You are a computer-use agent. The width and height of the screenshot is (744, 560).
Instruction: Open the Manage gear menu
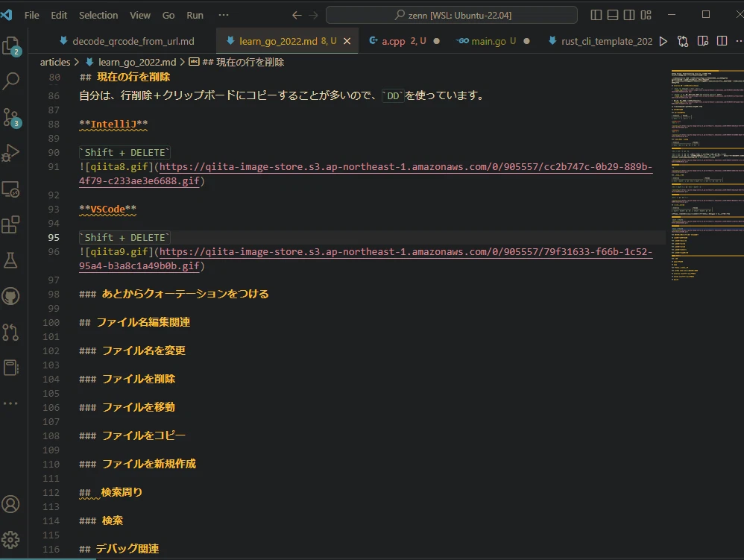click(x=11, y=540)
